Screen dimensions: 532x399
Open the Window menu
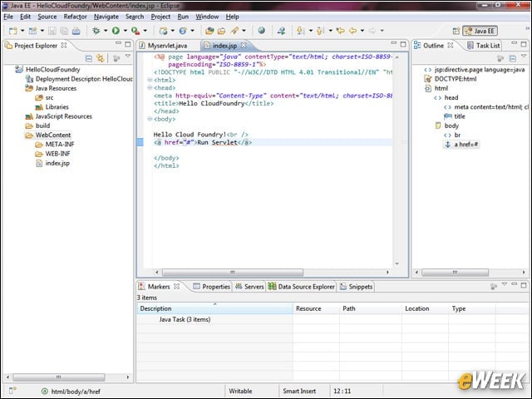207,17
